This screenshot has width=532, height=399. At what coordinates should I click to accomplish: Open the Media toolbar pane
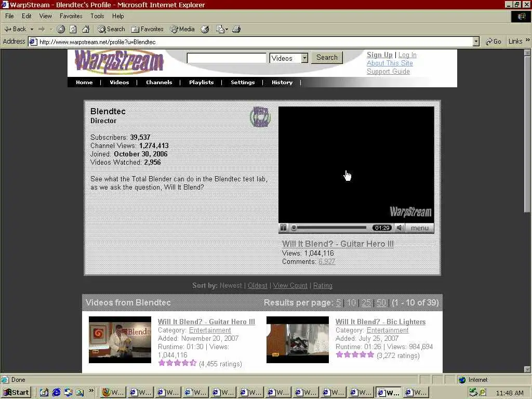pyautogui.click(x=182, y=29)
